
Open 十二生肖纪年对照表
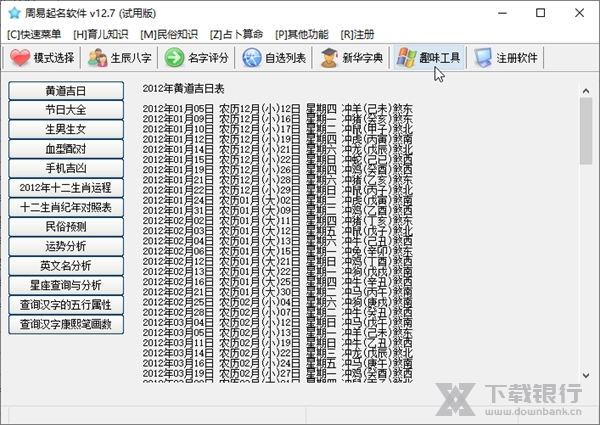pos(66,207)
